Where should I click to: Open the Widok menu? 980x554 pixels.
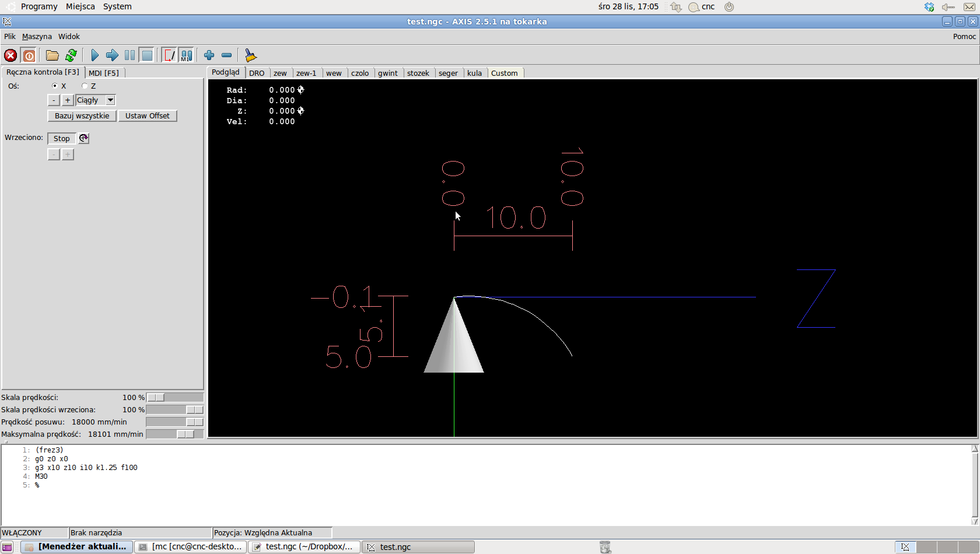69,36
